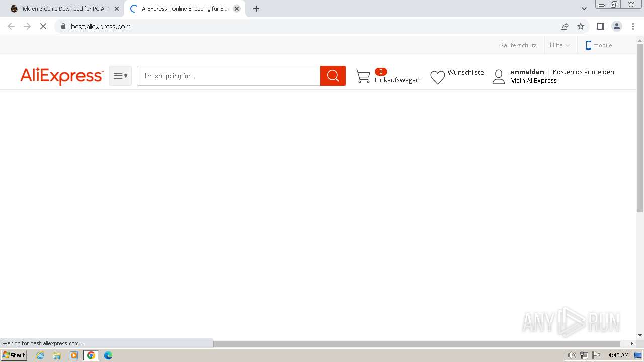Click the vertical scrollbar thumb
This screenshot has width=644, height=362.
click(x=640, y=128)
